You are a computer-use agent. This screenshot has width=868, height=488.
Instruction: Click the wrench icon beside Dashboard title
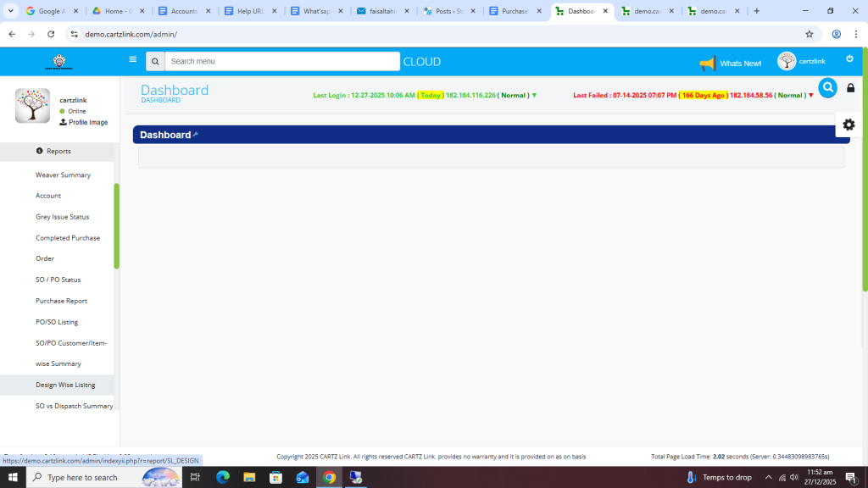pyautogui.click(x=196, y=135)
